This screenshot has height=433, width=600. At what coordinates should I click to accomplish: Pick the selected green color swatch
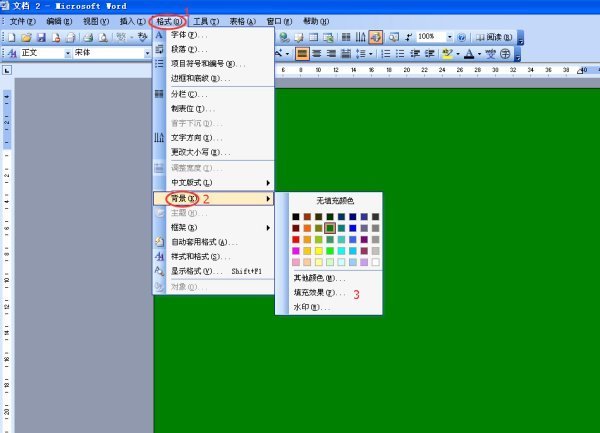click(329, 228)
